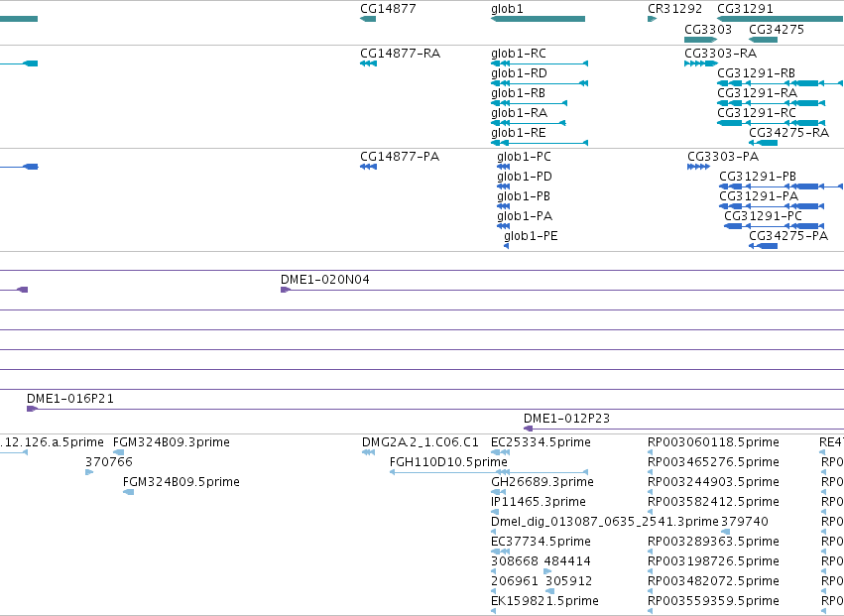Select the CG31291-PB protein label
The image size is (844, 616).
coord(758,177)
